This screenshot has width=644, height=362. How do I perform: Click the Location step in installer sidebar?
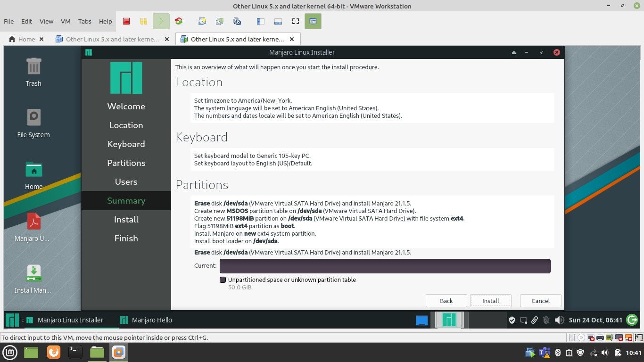(x=126, y=125)
